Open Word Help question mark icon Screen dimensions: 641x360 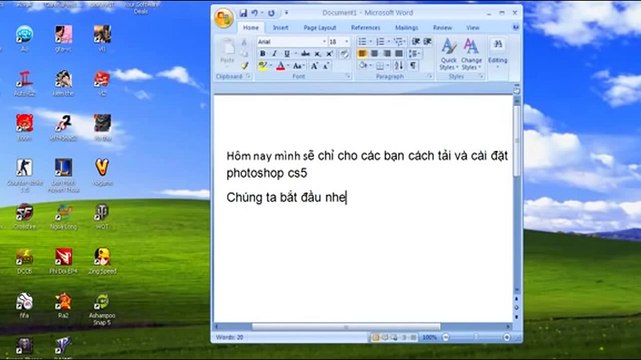point(515,27)
